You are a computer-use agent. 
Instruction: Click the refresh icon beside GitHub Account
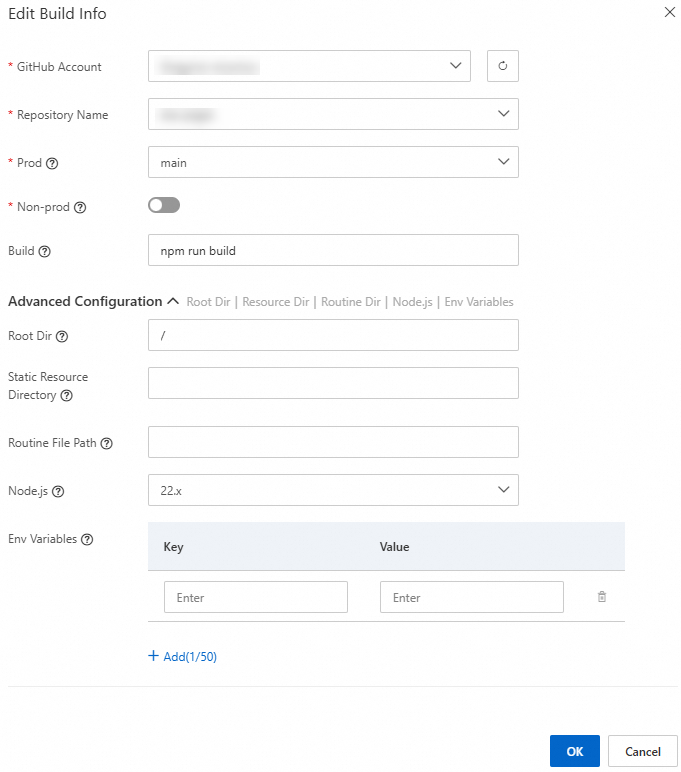pos(503,67)
